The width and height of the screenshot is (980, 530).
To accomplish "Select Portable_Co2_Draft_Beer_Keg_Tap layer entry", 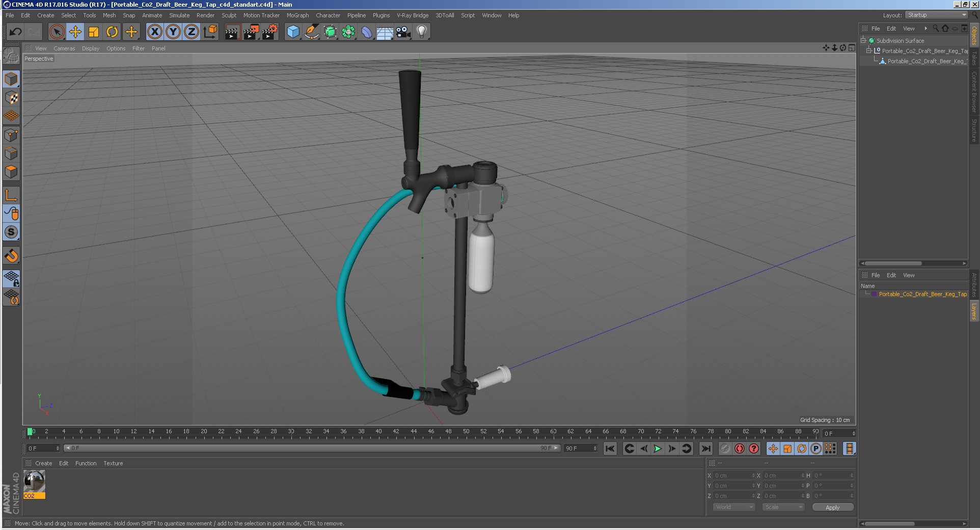I will pos(922,294).
